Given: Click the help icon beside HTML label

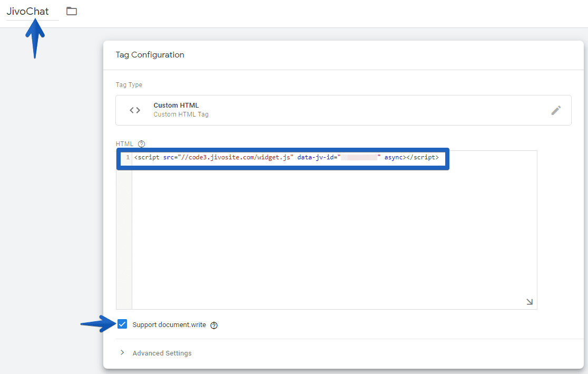Looking at the screenshot, I should (141, 143).
